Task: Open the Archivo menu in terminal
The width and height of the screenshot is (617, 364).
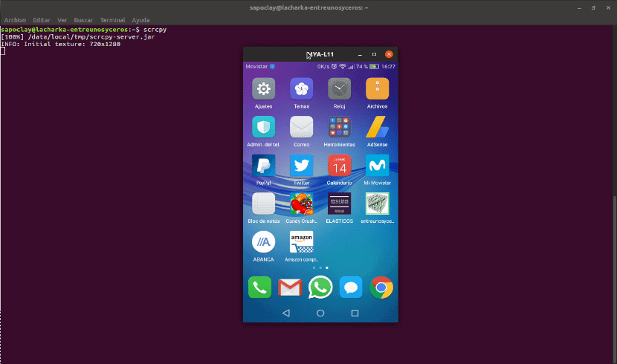Action: 15,20
